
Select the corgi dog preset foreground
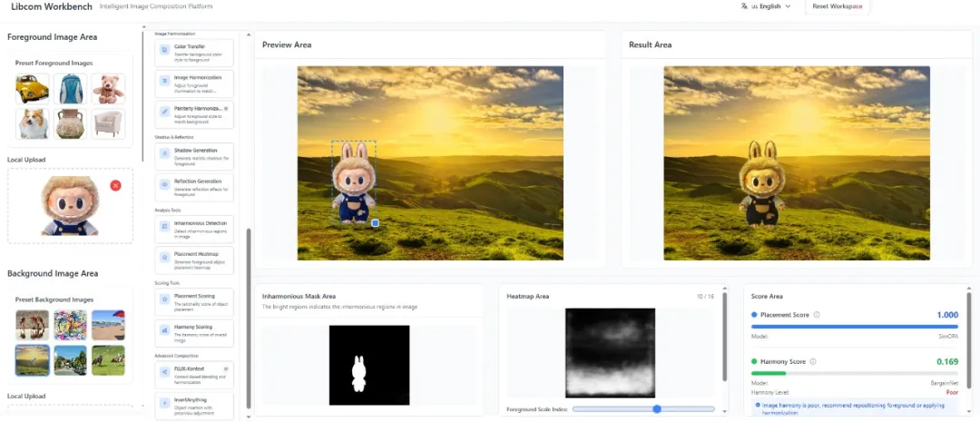33,124
